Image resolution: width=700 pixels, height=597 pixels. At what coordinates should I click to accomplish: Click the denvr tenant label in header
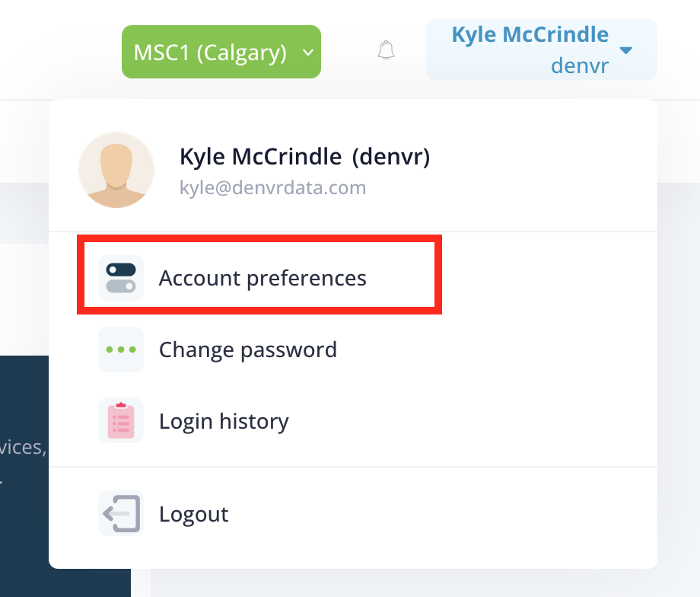580,65
